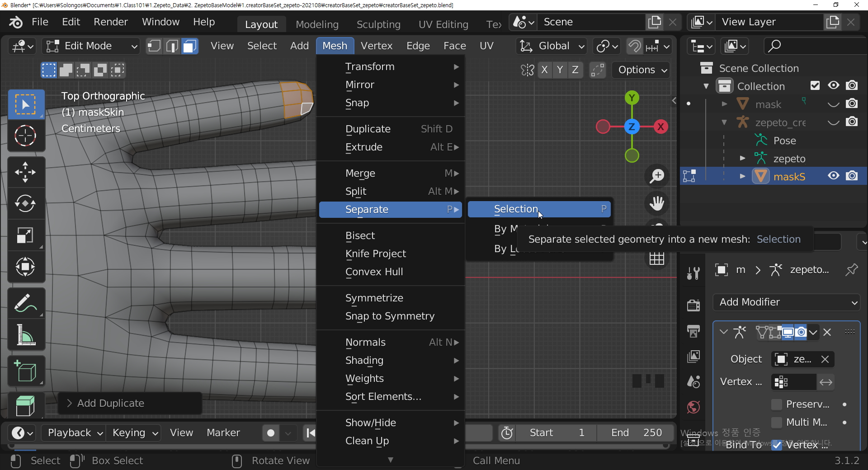The height and width of the screenshot is (470, 868).
Task: Open the Vertex menu
Action: click(x=376, y=46)
